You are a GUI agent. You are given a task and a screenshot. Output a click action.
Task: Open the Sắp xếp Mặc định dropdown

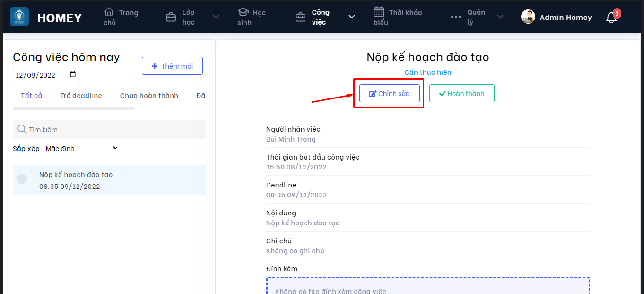click(x=81, y=149)
